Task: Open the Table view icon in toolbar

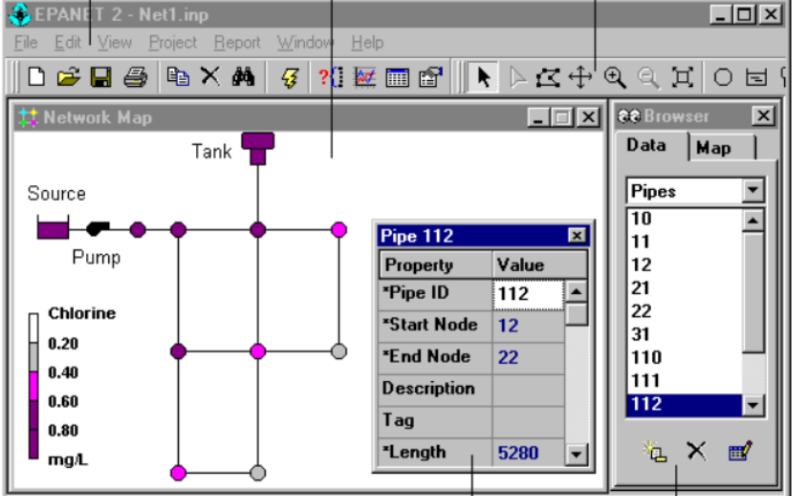Action: click(x=397, y=78)
